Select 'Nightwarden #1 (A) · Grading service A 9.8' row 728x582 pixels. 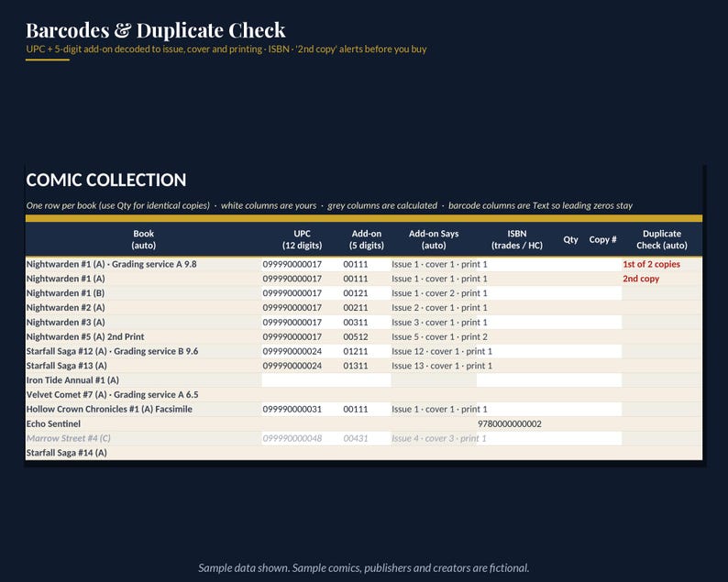click(x=363, y=264)
